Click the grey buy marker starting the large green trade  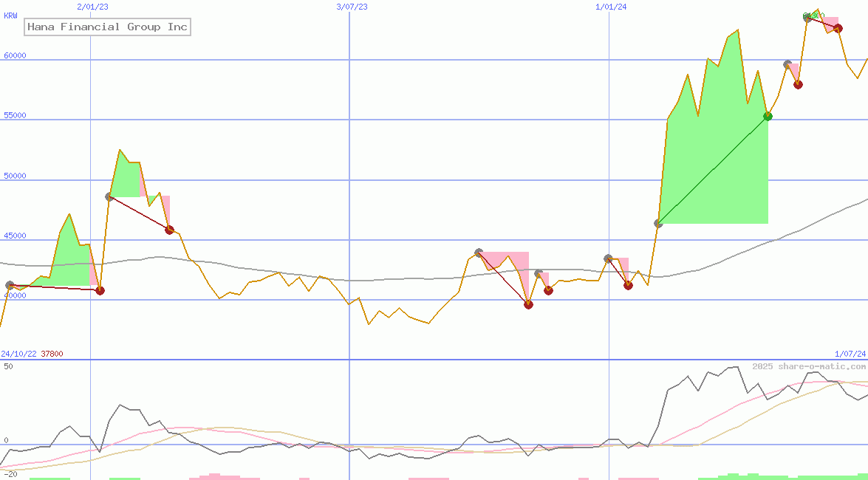click(x=659, y=223)
